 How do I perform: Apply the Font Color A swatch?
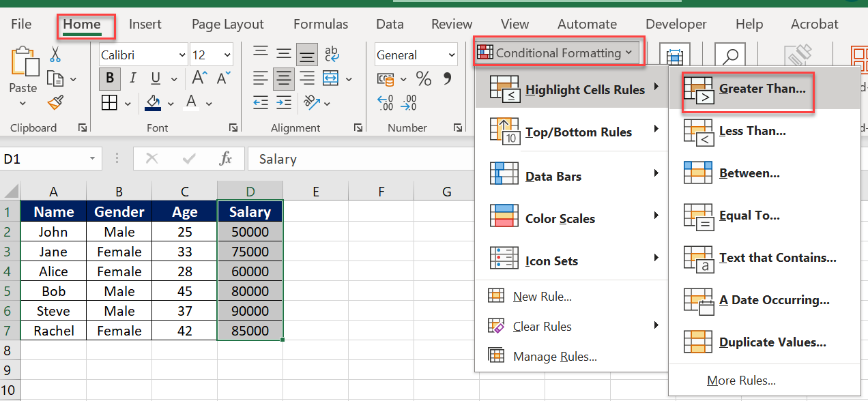coord(191,103)
